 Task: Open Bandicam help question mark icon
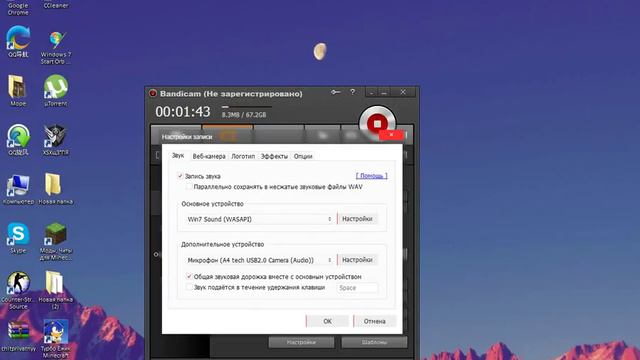(x=353, y=92)
